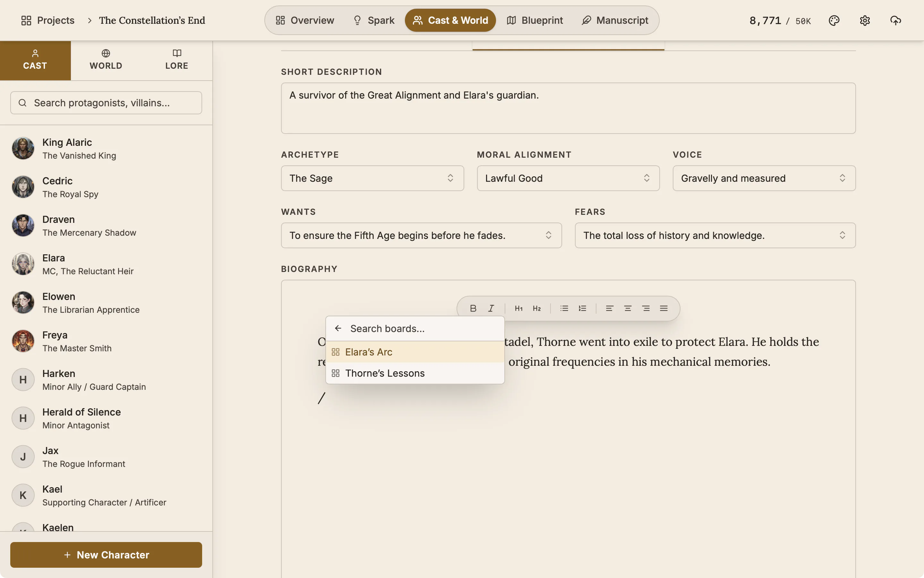The height and width of the screenshot is (578, 924).
Task: Click the Search boards input
Action: click(424, 329)
